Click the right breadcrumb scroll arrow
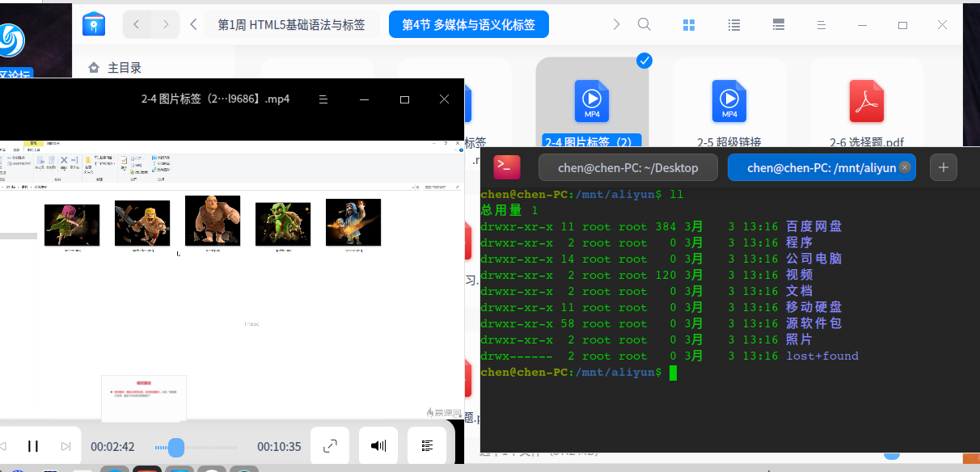 pos(616,25)
